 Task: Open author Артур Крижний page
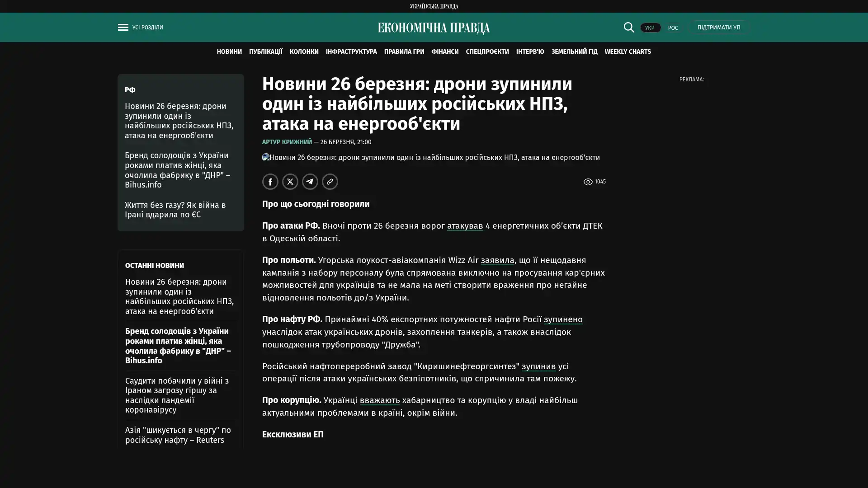287,142
